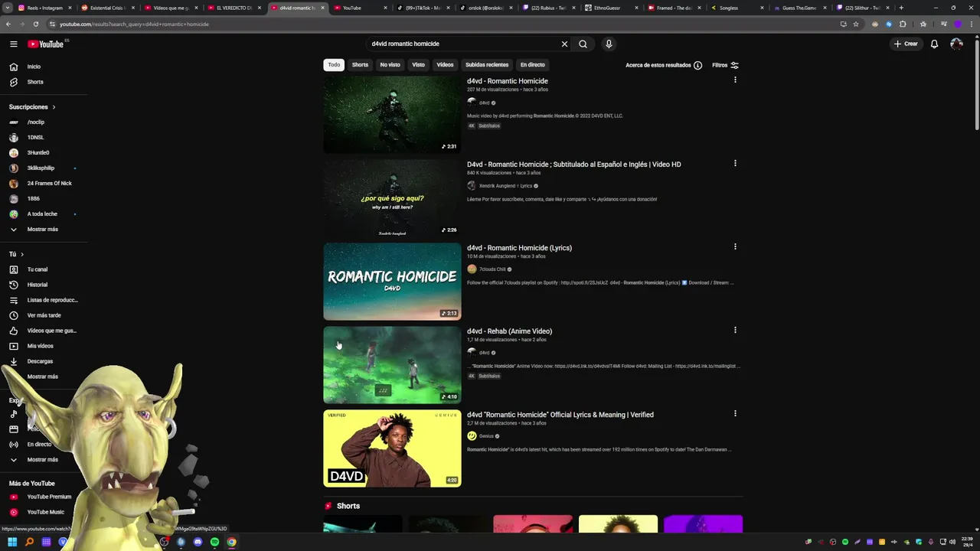Select the Todo filter chip

[x=334, y=65]
